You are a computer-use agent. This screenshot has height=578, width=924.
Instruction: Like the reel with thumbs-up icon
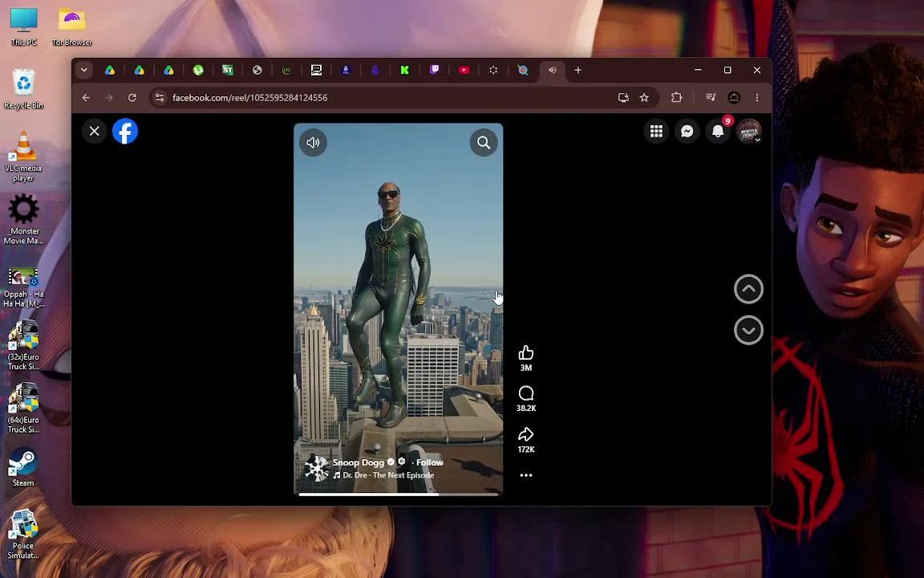click(x=525, y=352)
